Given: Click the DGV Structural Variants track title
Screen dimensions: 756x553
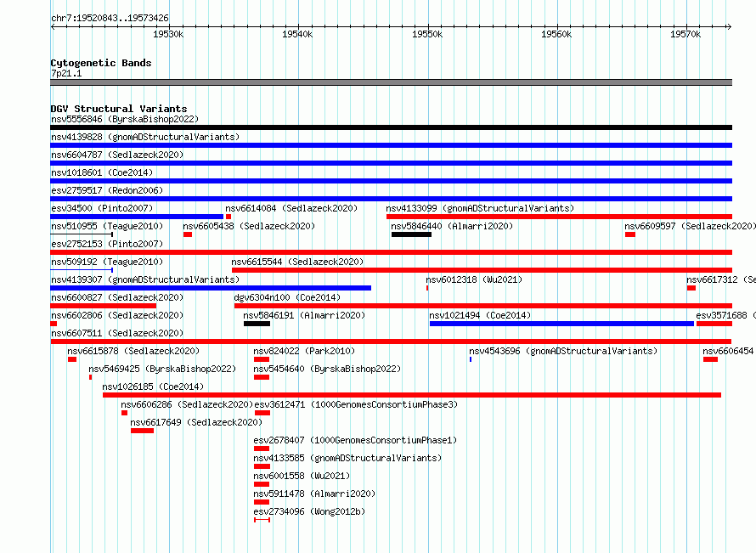Looking at the screenshot, I should point(119,109).
